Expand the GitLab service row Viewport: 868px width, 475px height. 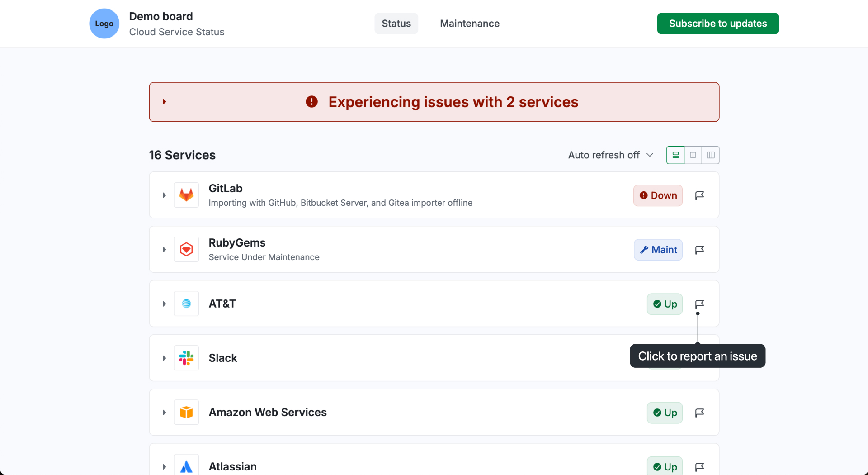click(165, 195)
